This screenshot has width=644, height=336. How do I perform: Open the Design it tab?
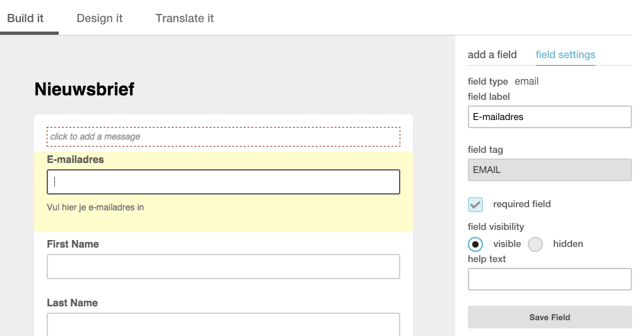(99, 18)
